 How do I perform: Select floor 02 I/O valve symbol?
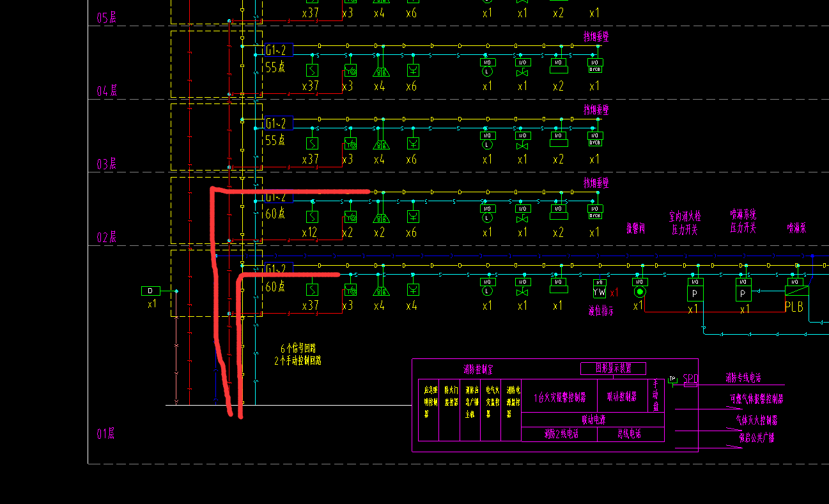click(x=522, y=213)
